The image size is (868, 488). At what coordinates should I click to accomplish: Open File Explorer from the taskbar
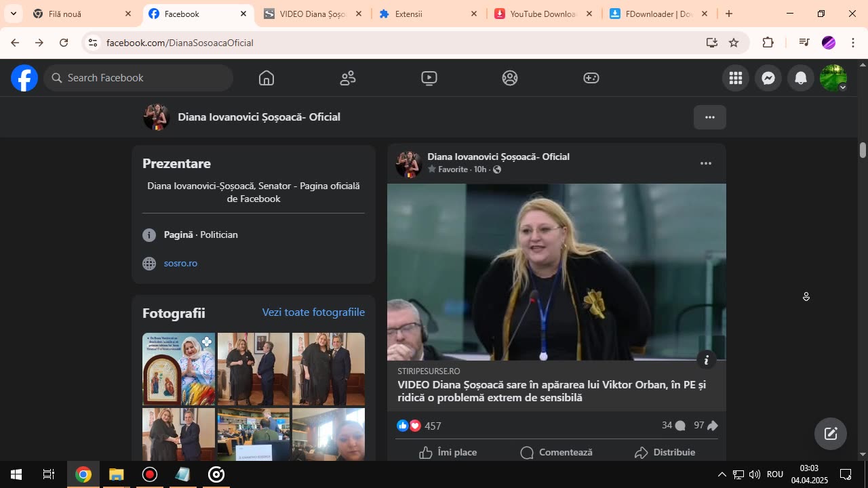117,474
